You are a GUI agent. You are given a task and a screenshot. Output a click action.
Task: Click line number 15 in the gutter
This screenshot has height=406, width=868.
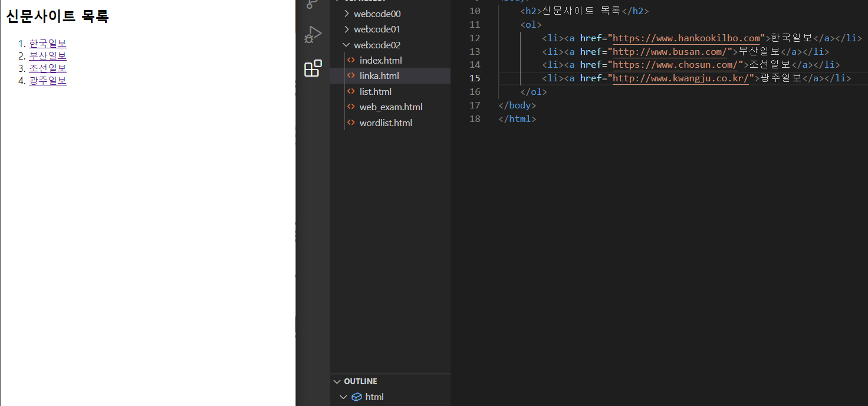coord(475,78)
